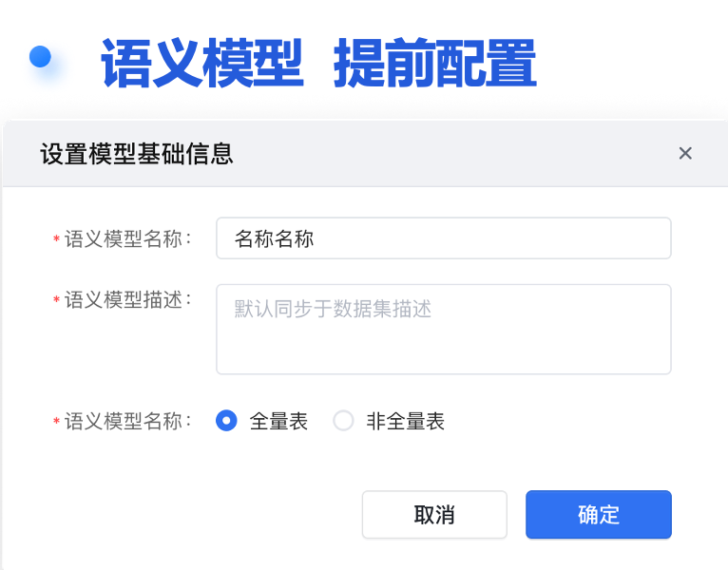
Task: Click the blue bullet dot beside the heading
Action: pos(40,57)
